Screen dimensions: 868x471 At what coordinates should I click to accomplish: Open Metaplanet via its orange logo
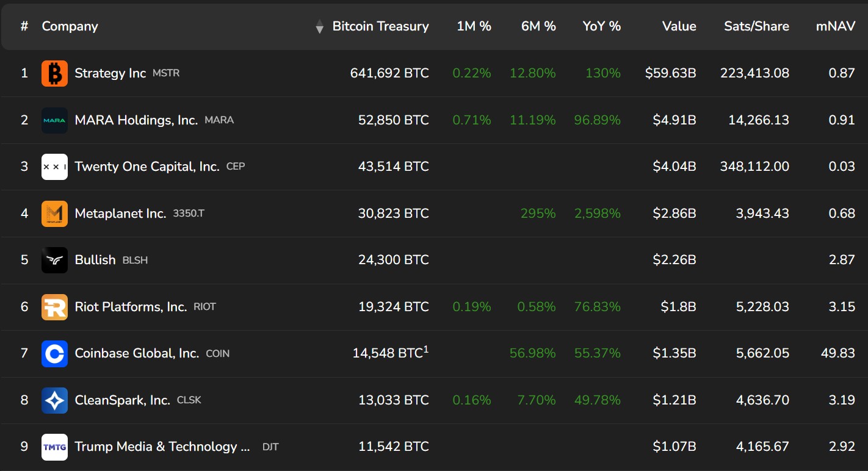(x=54, y=213)
